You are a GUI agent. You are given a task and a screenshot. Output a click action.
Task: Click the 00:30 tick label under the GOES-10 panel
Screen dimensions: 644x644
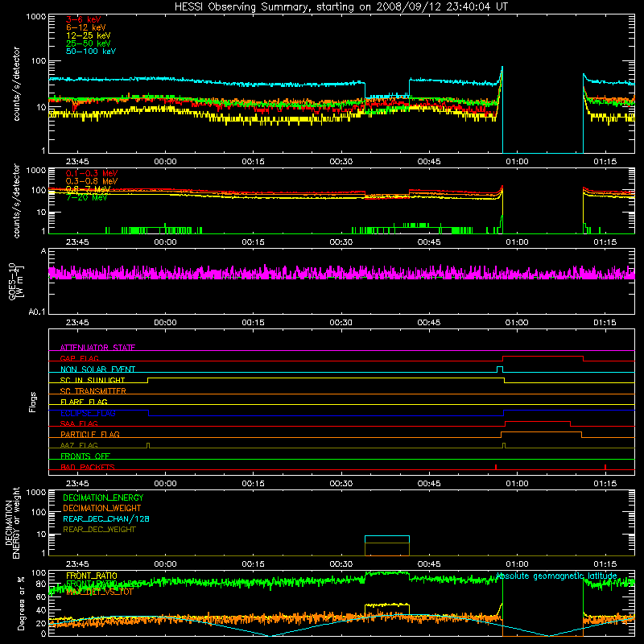tap(341, 323)
